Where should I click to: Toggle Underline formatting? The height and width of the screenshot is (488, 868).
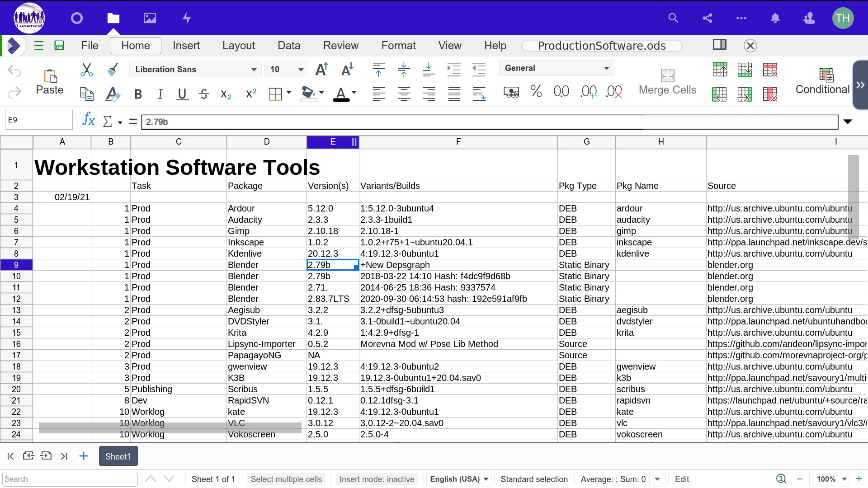pyautogui.click(x=182, y=94)
